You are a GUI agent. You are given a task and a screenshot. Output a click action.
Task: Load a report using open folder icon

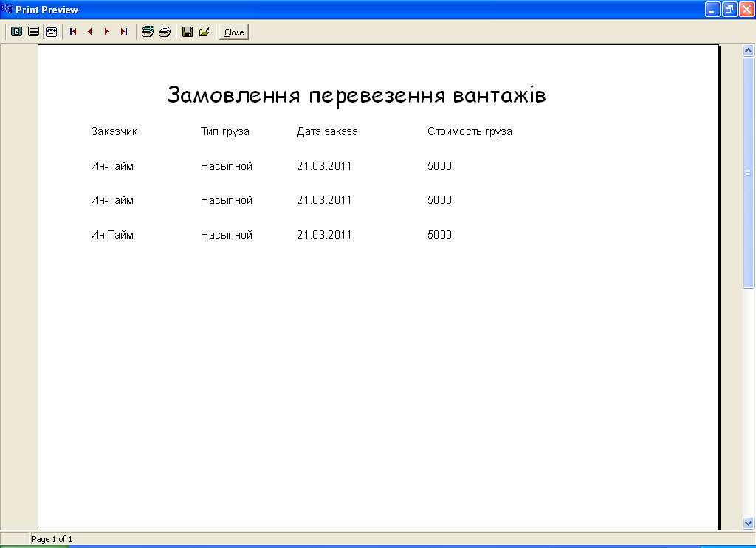click(x=205, y=32)
